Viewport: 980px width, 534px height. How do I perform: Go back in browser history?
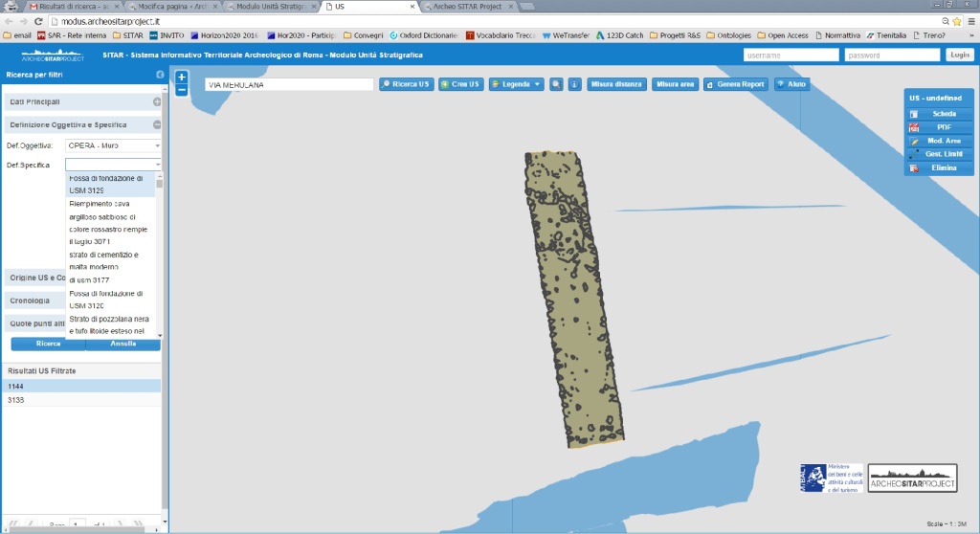click(x=9, y=21)
